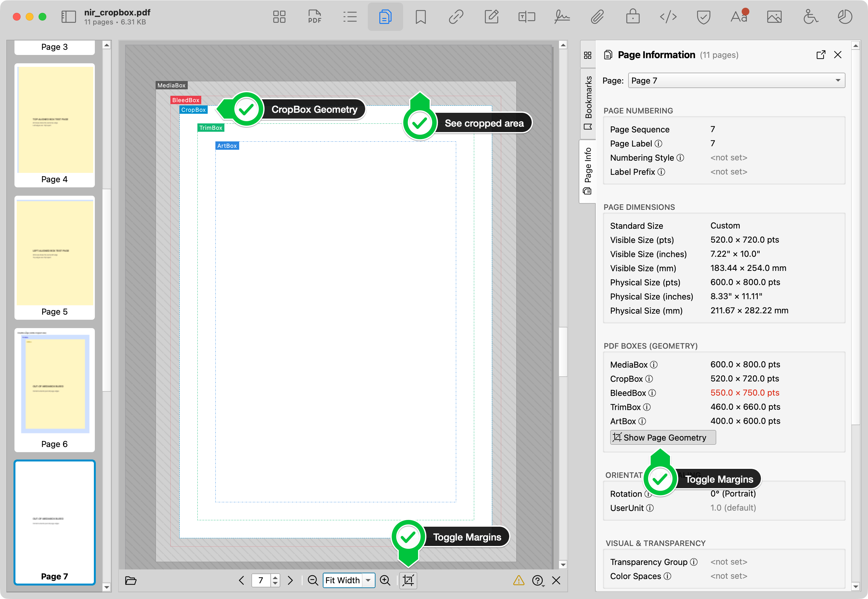
Task: Toggle the Page Information toolbar button
Action: pos(385,17)
